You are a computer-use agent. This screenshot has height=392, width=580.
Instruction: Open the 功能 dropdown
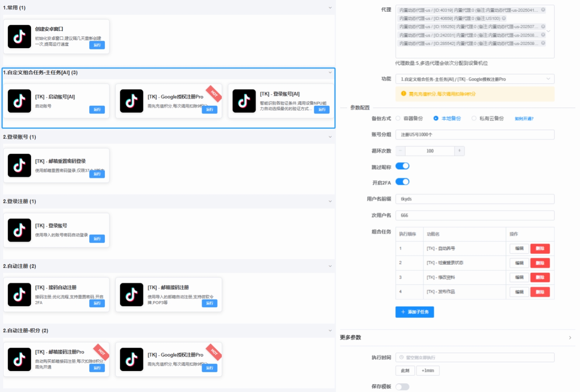[474, 79]
